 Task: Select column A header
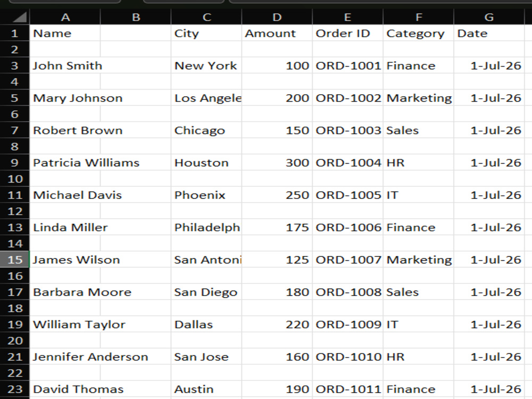(x=65, y=17)
